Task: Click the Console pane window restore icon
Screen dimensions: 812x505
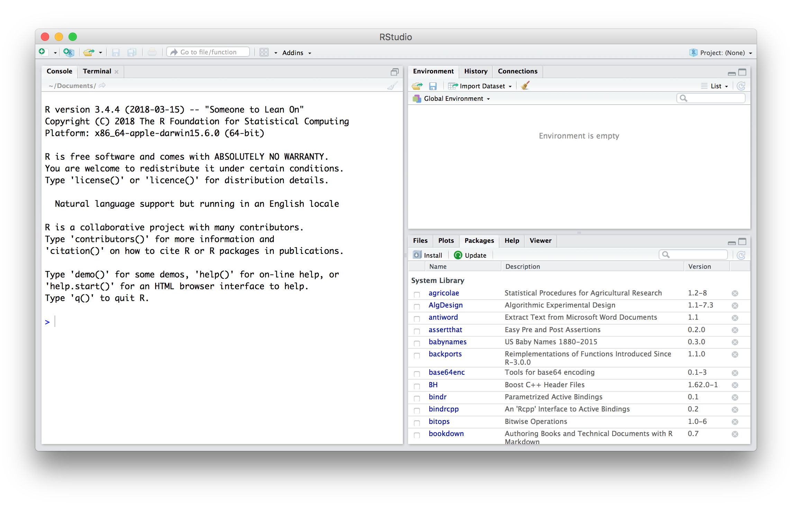Action: point(395,72)
